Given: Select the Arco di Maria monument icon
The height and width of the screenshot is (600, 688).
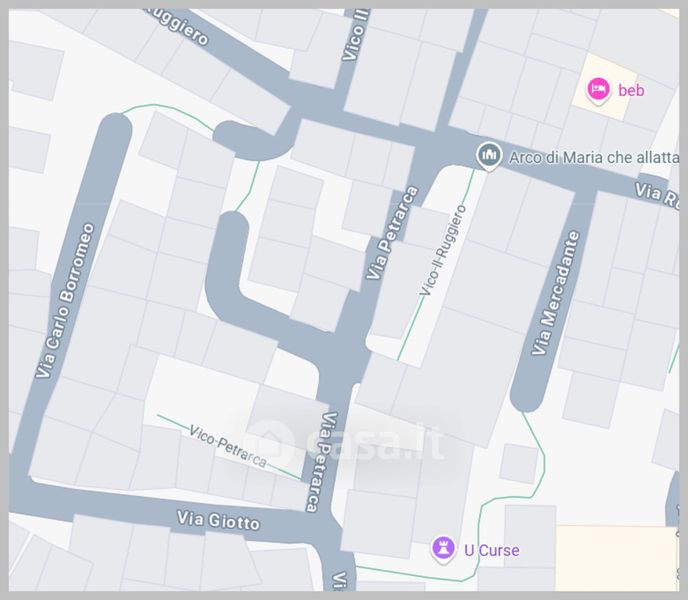Looking at the screenshot, I should point(489,156).
